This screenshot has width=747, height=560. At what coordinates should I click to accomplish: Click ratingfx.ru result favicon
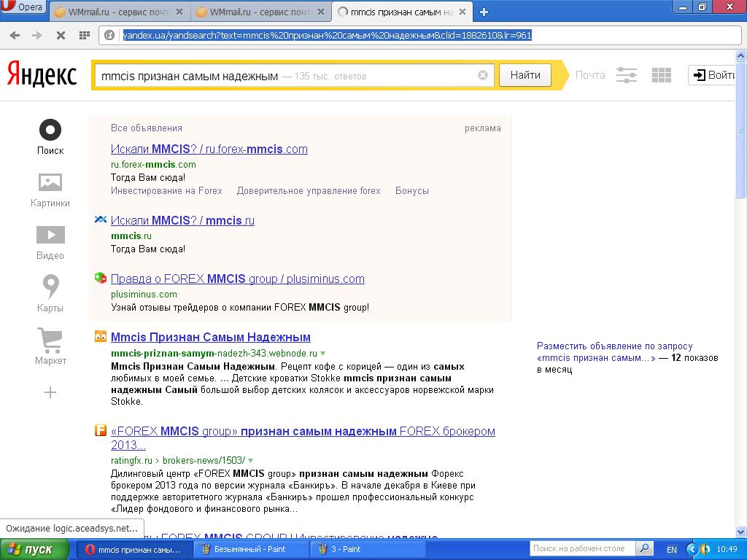[101, 430]
